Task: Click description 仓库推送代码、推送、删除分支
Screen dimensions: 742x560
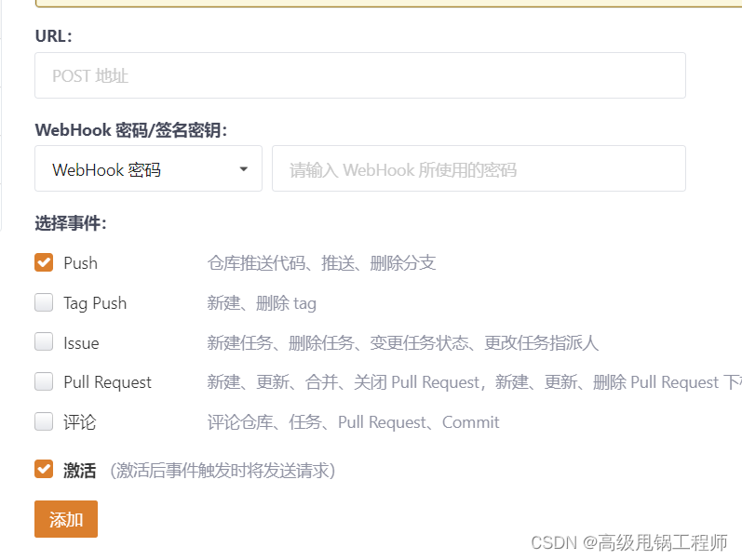Action: click(x=321, y=263)
